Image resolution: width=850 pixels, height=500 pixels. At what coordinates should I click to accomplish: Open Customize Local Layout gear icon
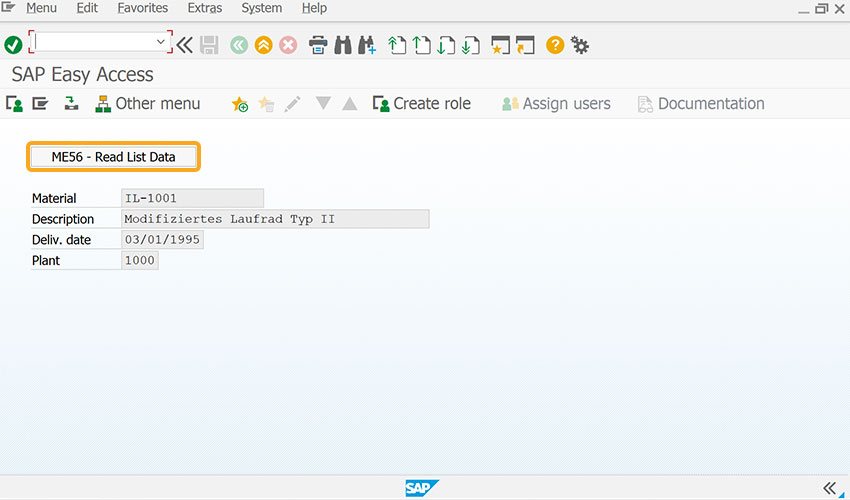580,46
